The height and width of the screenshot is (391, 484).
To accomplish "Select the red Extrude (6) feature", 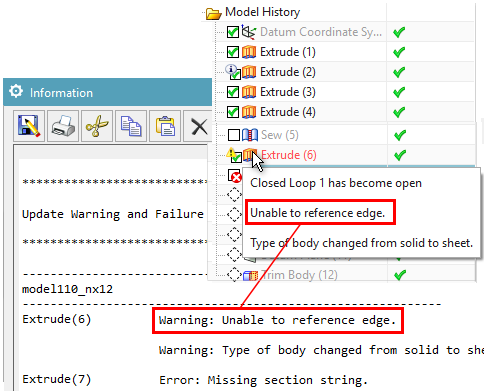I will click(289, 155).
